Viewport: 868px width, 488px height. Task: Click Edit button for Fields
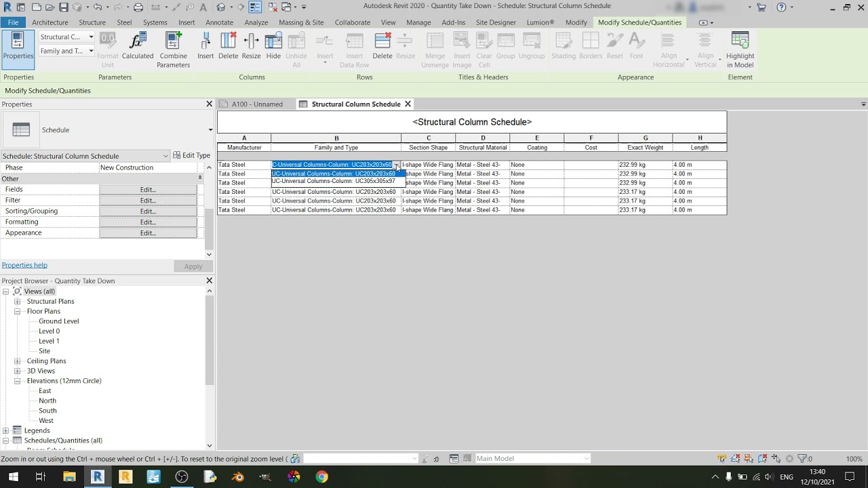tap(148, 190)
